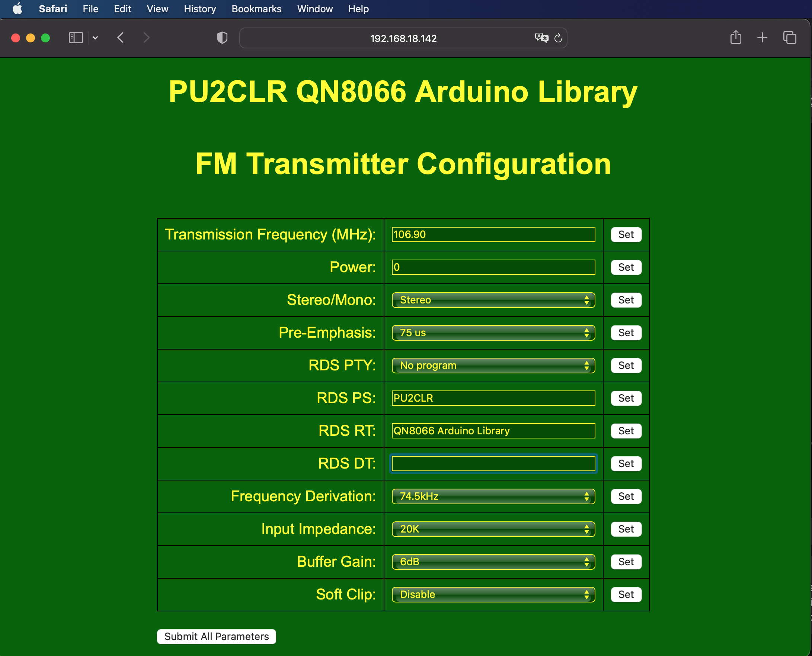Click the 'Transmission Frequency (MHz):' label
The image size is (812, 656).
(x=271, y=235)
